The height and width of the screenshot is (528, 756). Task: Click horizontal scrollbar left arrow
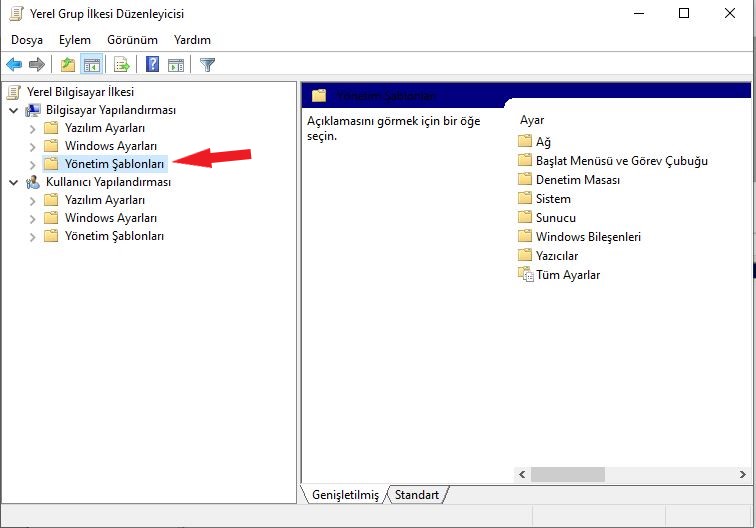(x=522, y=474)
